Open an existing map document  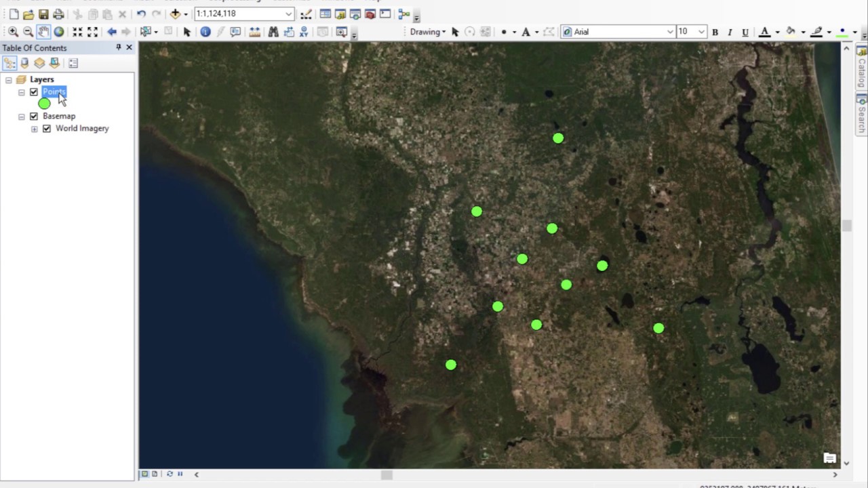28,14
